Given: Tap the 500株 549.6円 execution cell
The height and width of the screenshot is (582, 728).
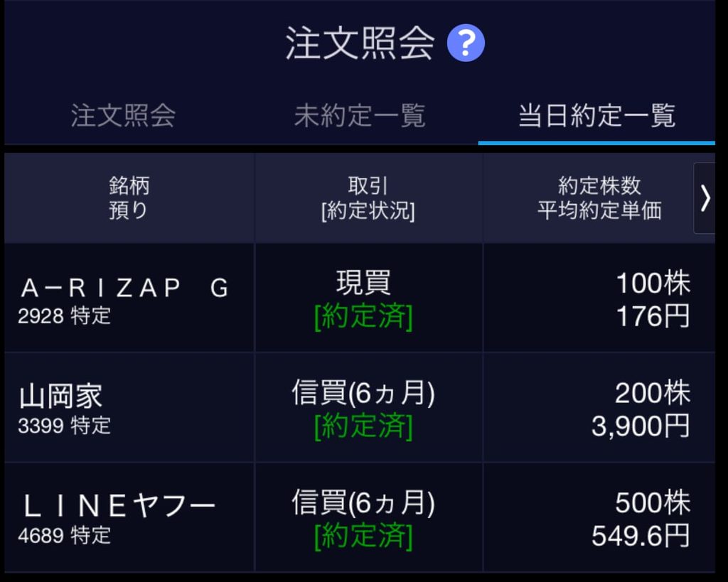Looking at the screenshot, I should (x=599, y=518).
